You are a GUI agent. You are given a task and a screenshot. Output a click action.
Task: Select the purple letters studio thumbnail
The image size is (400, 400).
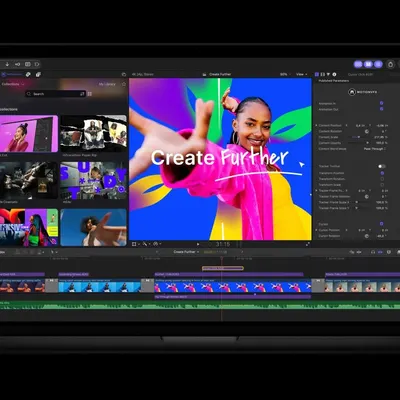tap(94, 180)
